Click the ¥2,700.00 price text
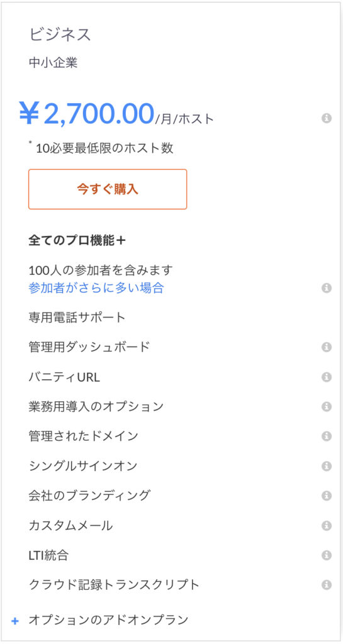Viewport: 343px width, 644px height. [86, 114]
